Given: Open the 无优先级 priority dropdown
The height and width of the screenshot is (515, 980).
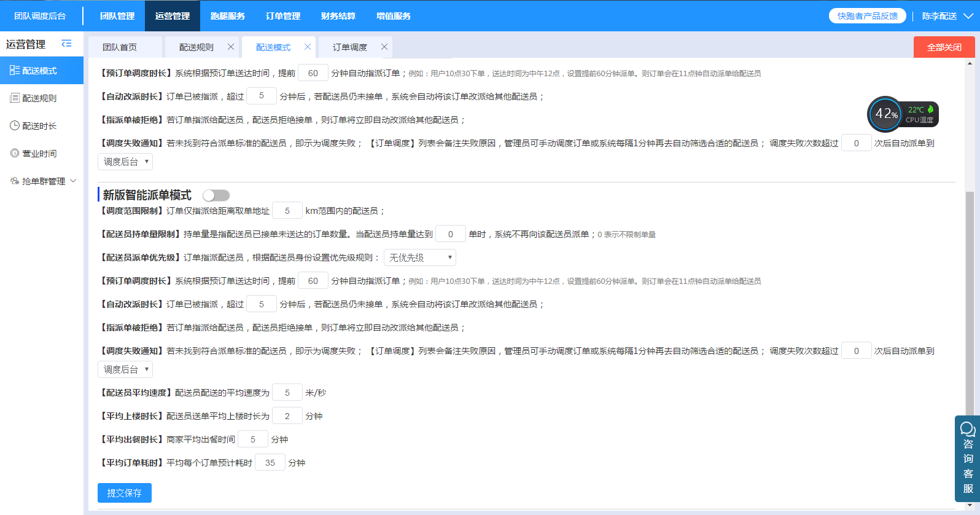Looking at the screenshot, I should 420,257.
